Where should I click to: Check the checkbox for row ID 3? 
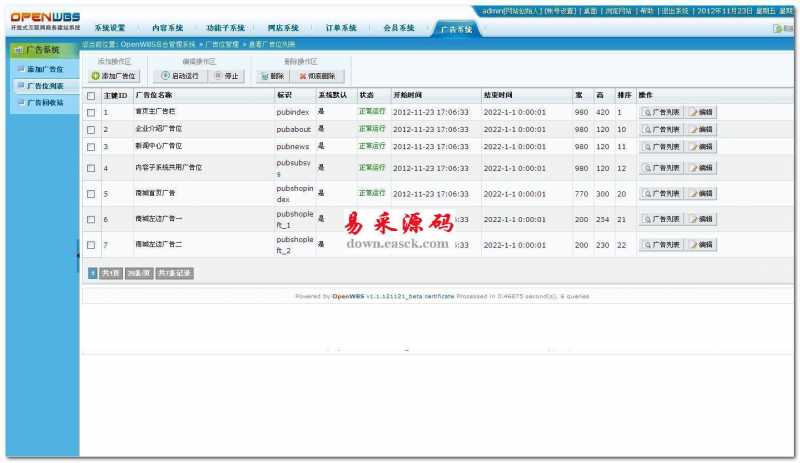coord(91,147)
